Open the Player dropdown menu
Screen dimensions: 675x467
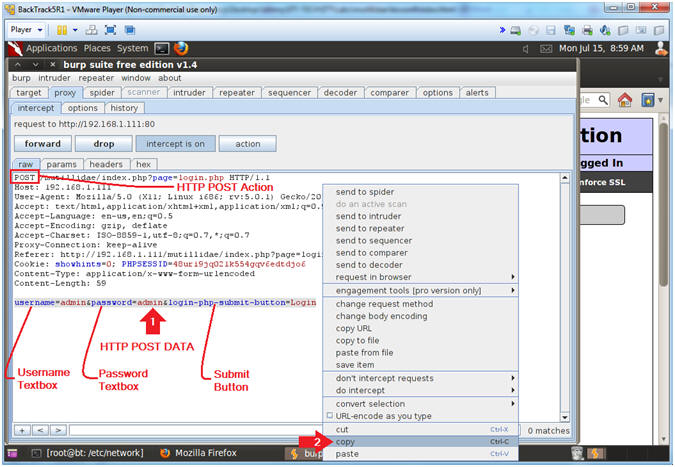point(26,30)
